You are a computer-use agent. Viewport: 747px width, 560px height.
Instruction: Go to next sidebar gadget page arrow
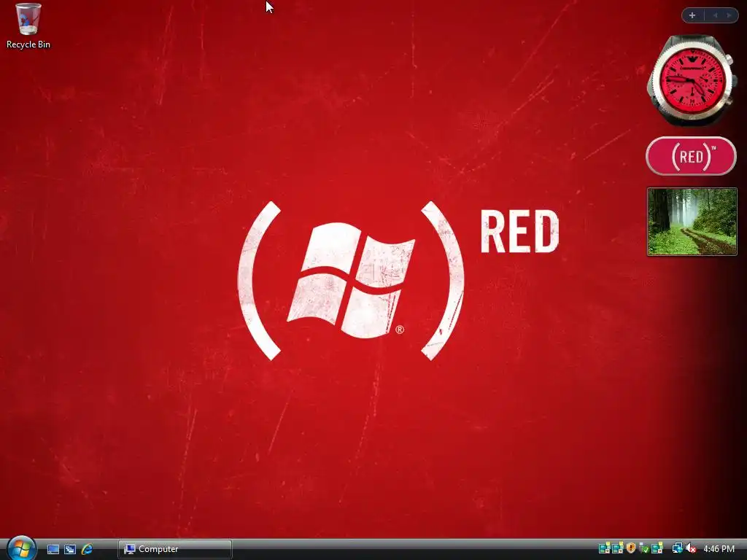point(729,15)
